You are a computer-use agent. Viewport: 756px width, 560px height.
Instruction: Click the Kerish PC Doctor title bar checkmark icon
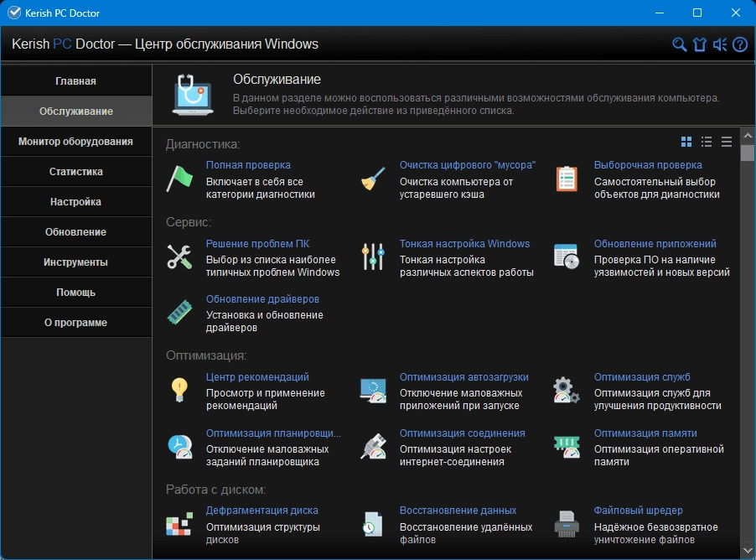pyautogui.click(x=14, y=13)
